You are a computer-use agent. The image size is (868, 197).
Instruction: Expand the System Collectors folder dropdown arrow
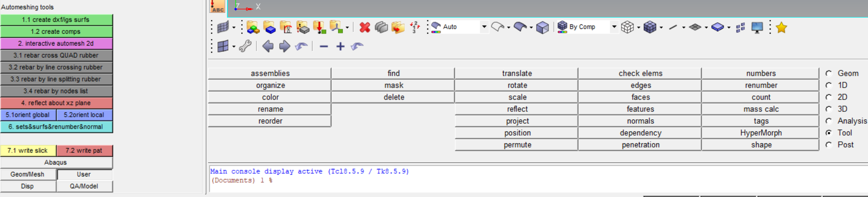point(347,28)
